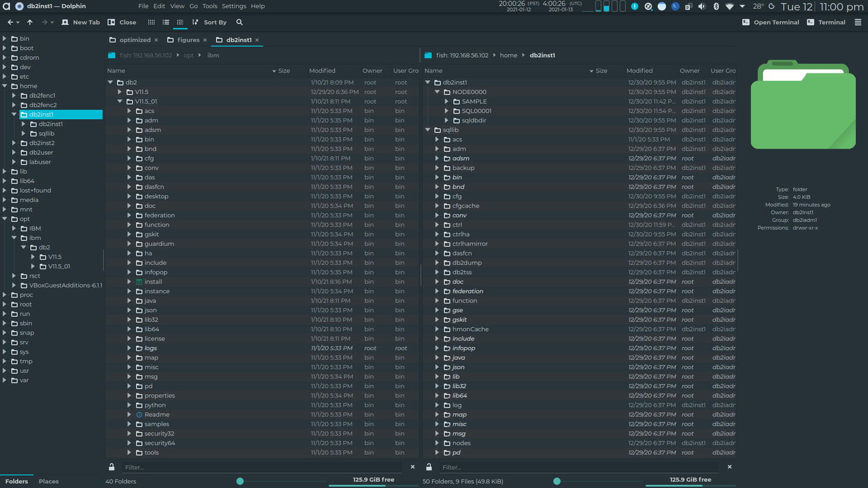The image size is (868, 488).
Task: Click the lock icon beside right filter
Action: pos(429,467)
